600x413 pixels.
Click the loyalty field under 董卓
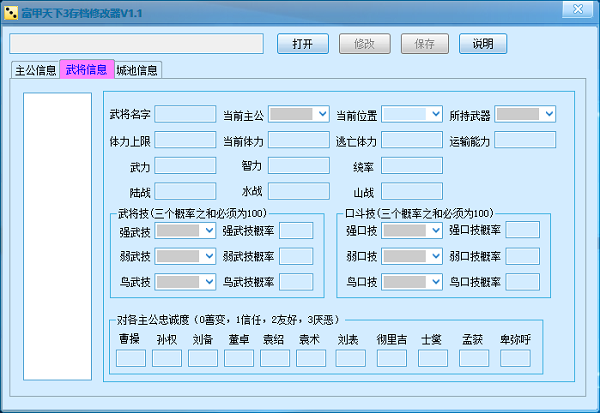tap(239, 358)
